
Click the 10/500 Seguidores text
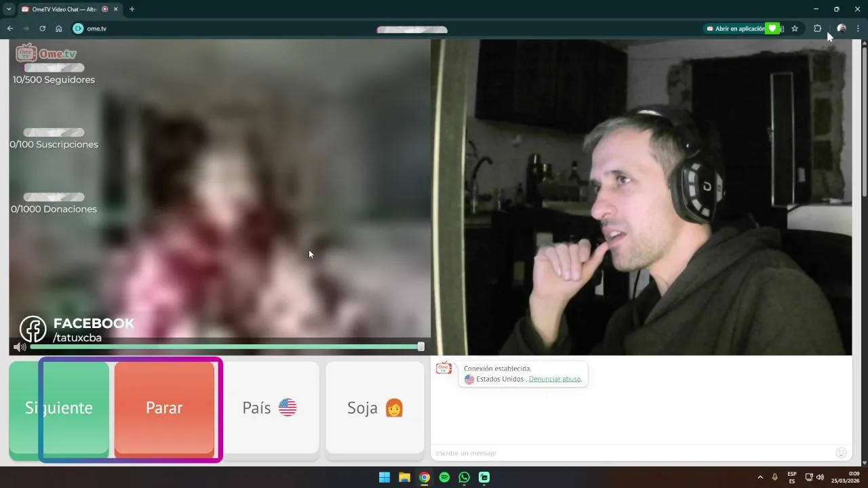coord(54,79)
